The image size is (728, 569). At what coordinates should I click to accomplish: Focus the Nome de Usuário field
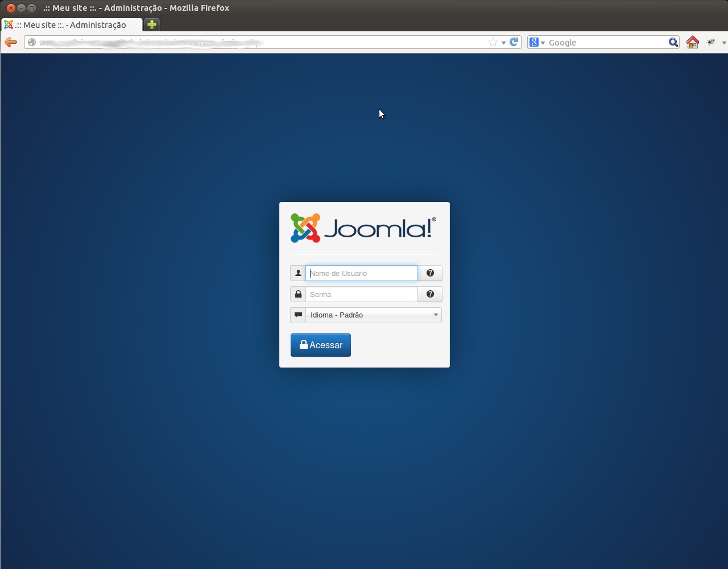click(x=362, y=273)
